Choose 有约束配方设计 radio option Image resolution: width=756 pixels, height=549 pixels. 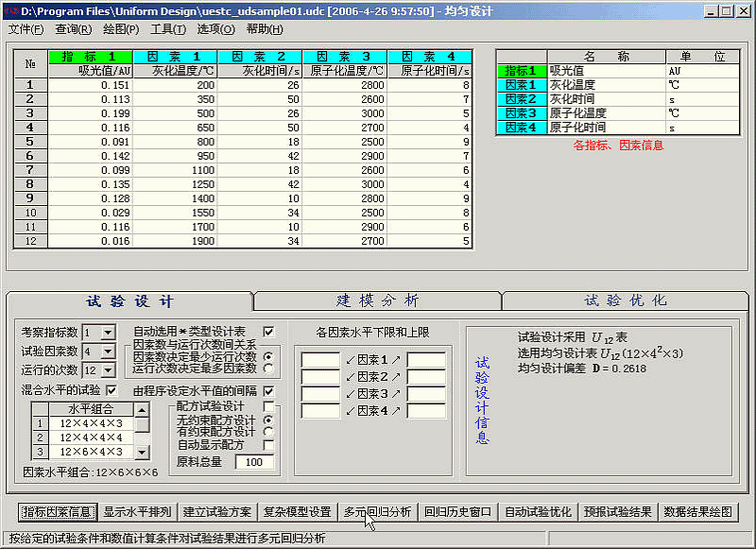[x=268, y=432]
